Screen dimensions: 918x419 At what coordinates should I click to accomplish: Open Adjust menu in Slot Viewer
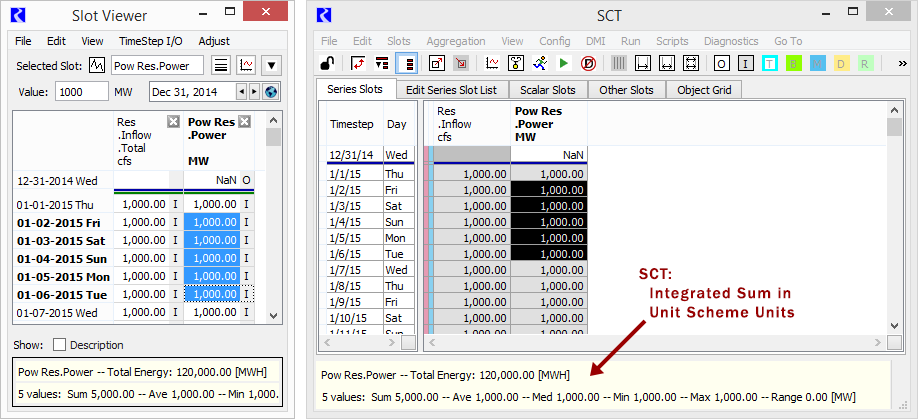pos(214,41)
